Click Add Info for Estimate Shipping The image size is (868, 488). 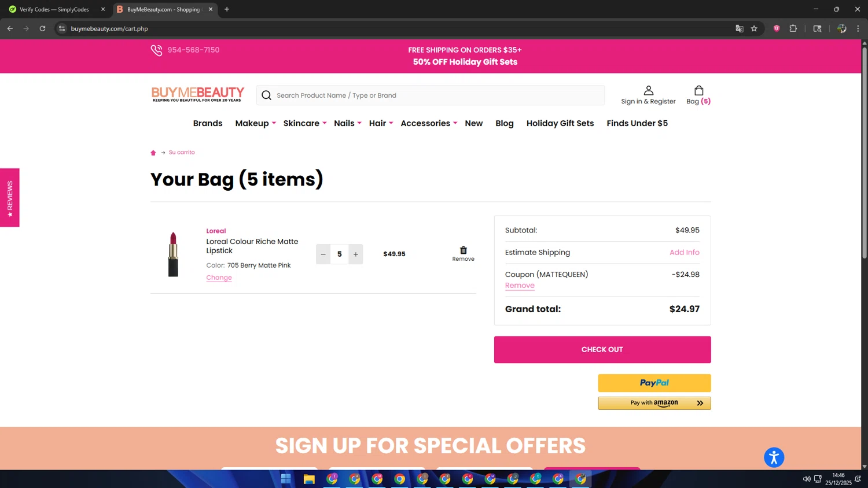pyautogui.click(x=685, y=253)
